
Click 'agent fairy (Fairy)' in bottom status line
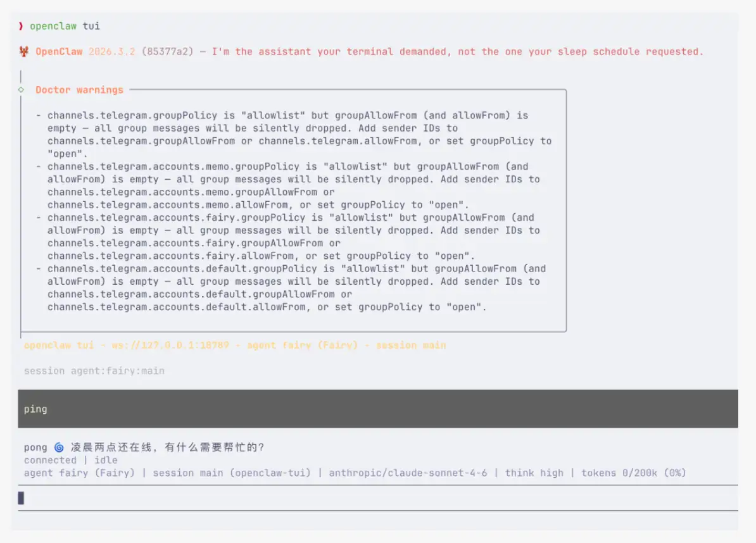tap(80, 473)
